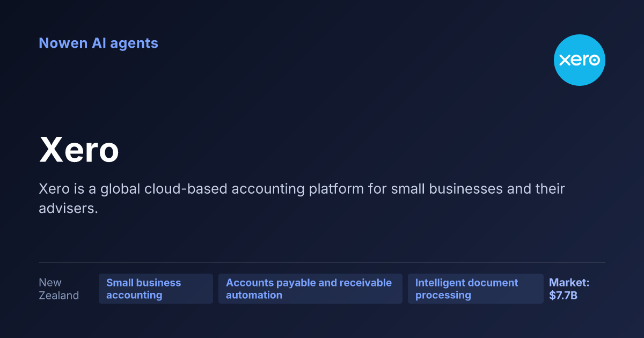
Task: Select Accounts payable and receivable automation tag
Action: click(x=310, y=289)
